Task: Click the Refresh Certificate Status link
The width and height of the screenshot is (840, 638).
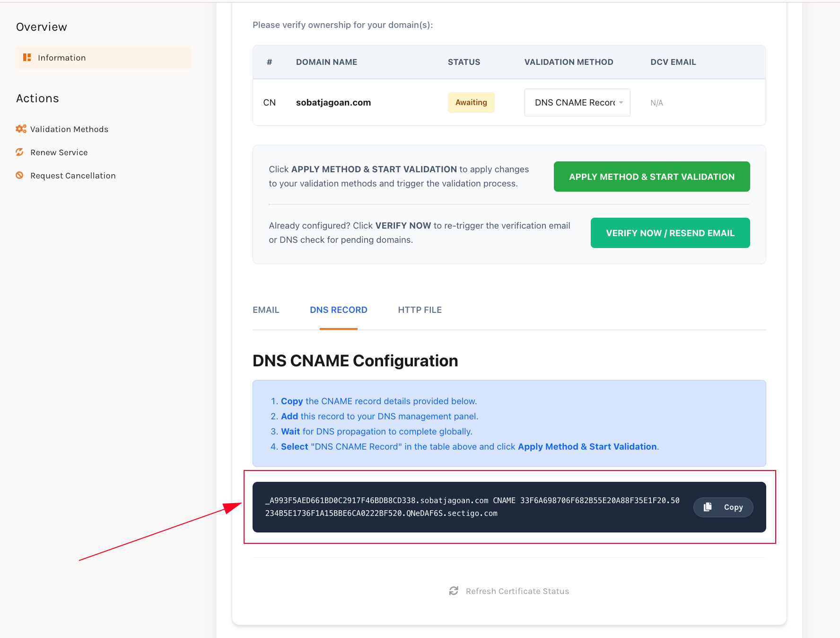Action: (517, 591)
